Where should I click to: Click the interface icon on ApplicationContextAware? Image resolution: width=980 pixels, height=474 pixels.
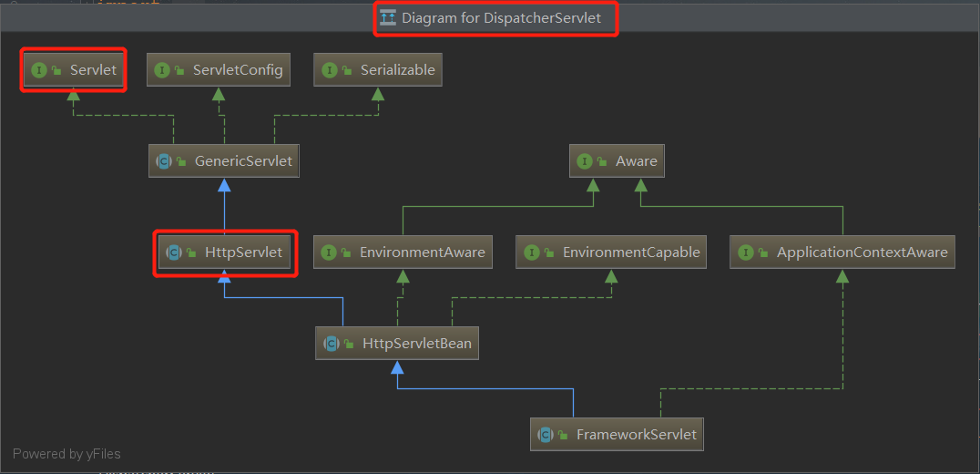746,252
